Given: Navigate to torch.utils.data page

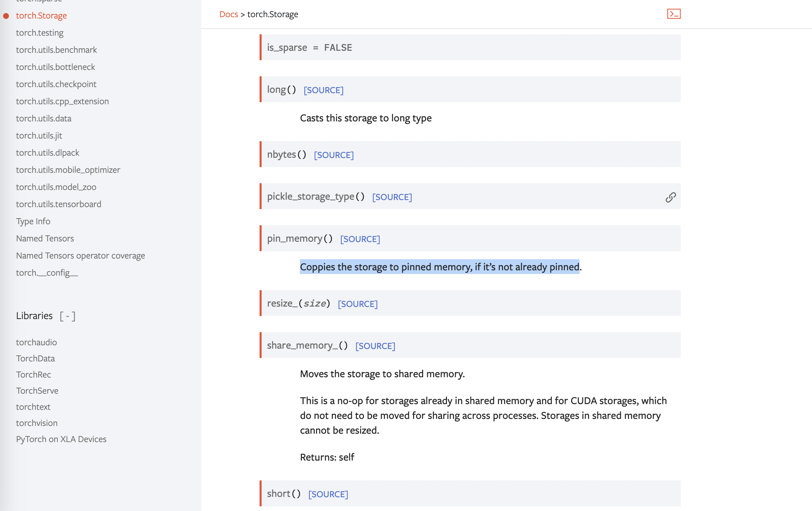Looking at the screenshot, I should click(x=44, y=118).
